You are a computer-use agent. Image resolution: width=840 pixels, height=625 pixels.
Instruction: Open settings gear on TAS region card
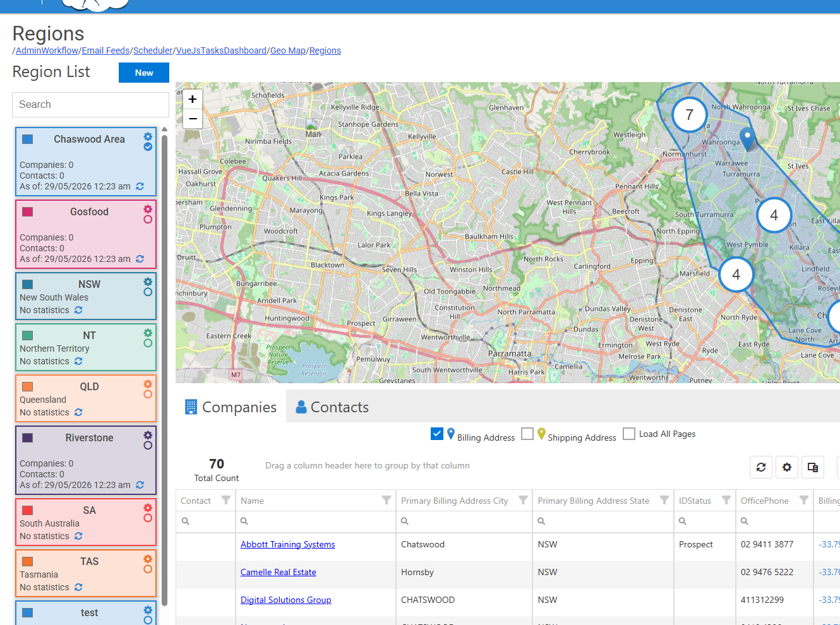148,559
